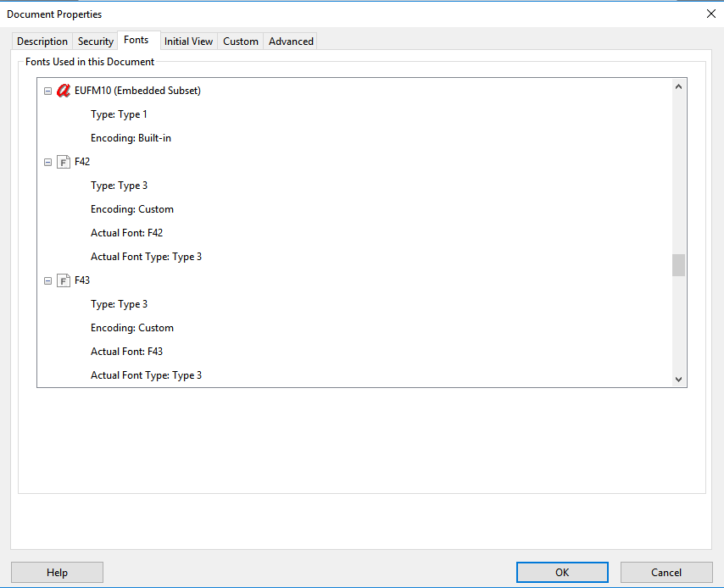
Task: Switch to the Description tab
Action: point(42,41)
